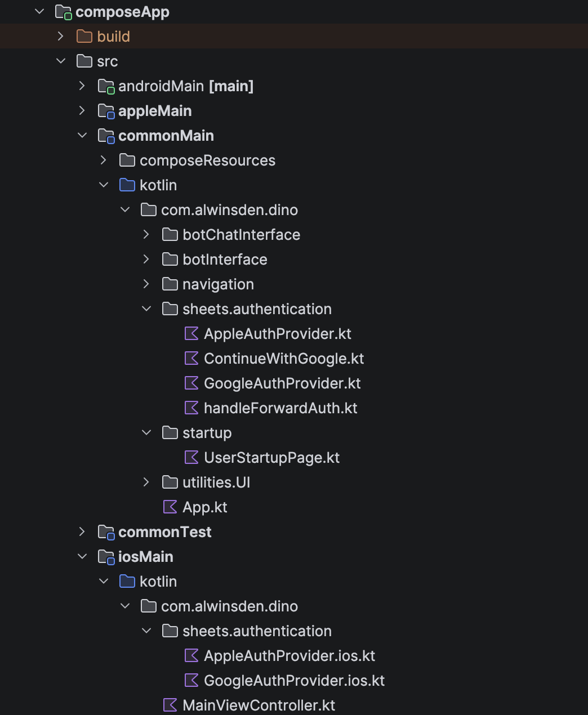588x715 pixels.
Task: Click the Kotlin icon next to UserStartupPage.kt
Action: [x=191, y=457]
